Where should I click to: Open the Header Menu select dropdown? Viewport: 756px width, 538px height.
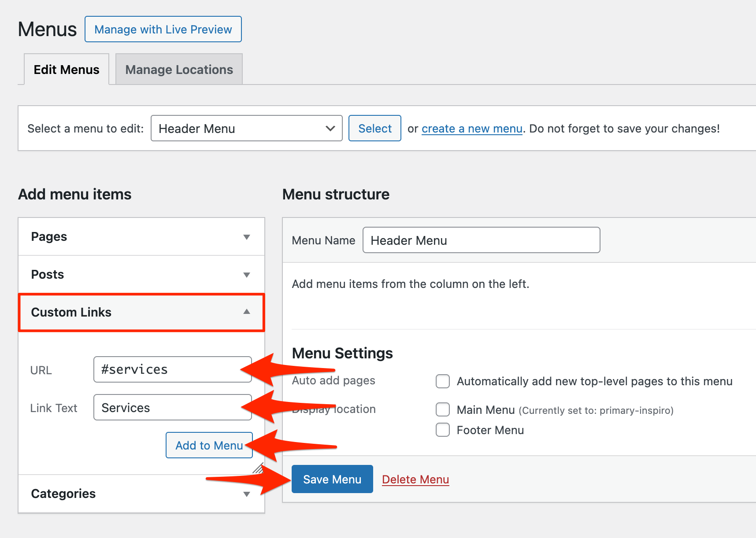pyautogui.click(x=246, y=128)
